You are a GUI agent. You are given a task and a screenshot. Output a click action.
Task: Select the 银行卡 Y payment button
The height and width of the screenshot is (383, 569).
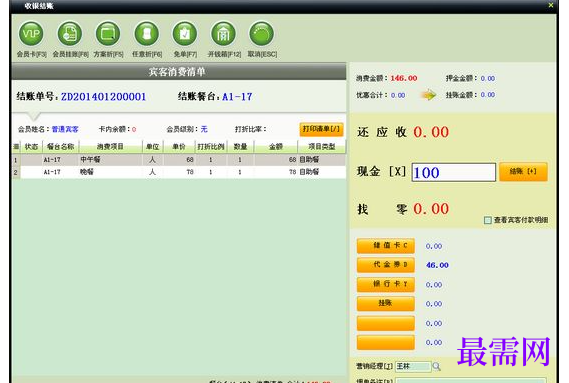pos(385,284)
